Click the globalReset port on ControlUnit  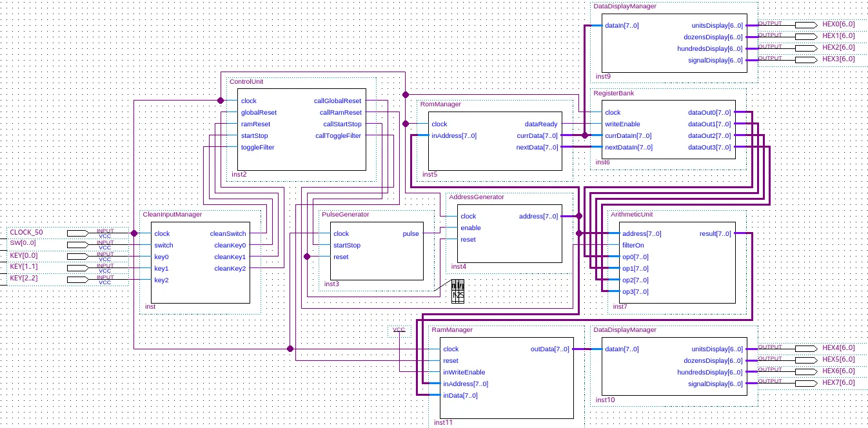pyautogui.click(x=259, y=112)
